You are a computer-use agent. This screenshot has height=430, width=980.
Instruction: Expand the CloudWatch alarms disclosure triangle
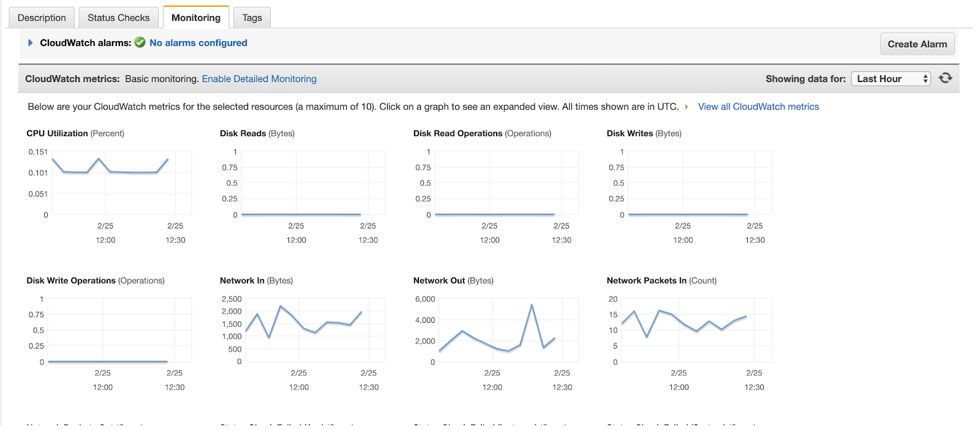tap(31, 43)
